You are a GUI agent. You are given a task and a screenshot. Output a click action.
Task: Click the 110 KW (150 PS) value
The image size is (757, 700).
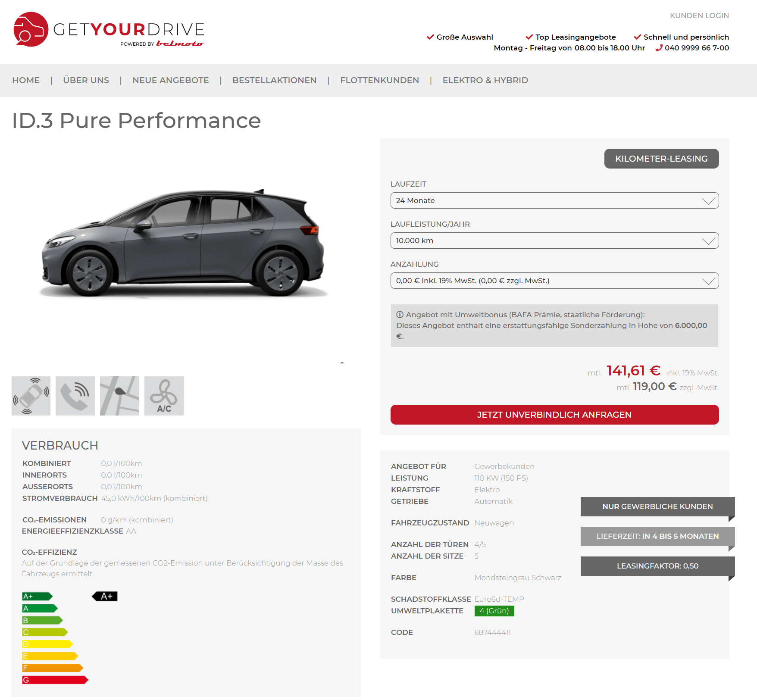(x=501, y=478)
